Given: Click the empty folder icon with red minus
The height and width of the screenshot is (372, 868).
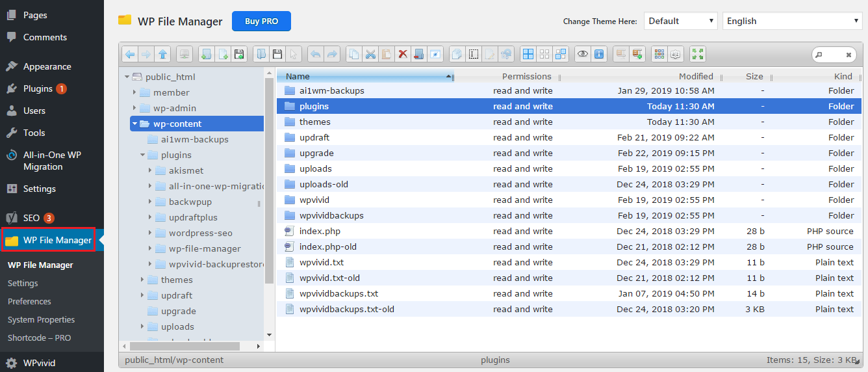Looking at the screenshot, I should (x=419, y=54).
